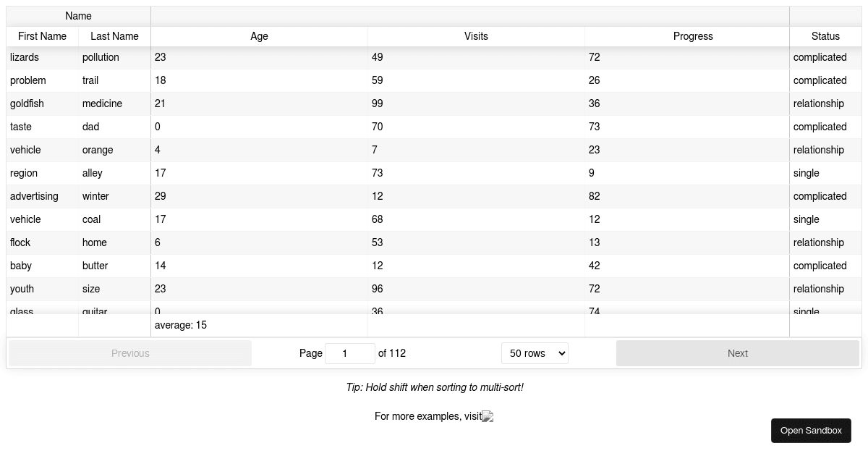Click the Previous page button

click(x=130, y=353)
